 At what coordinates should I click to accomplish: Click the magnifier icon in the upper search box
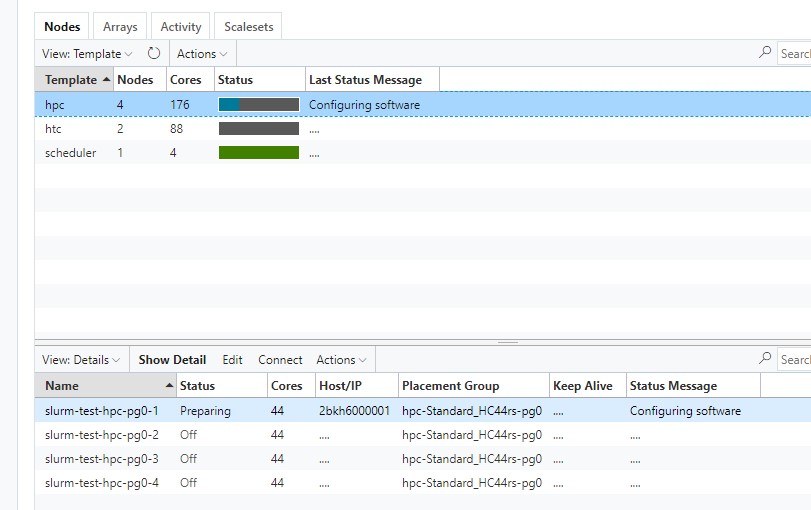766,53
